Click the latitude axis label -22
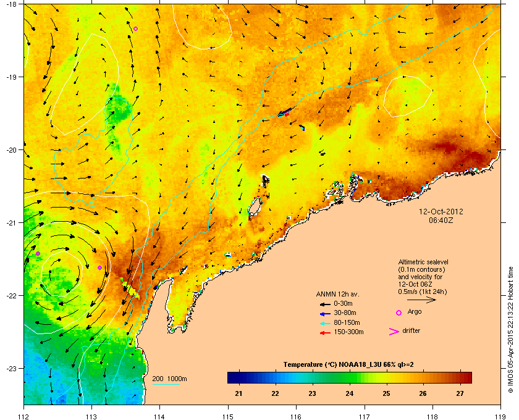This screenshot has width=519, height=420. click(11, 296)
